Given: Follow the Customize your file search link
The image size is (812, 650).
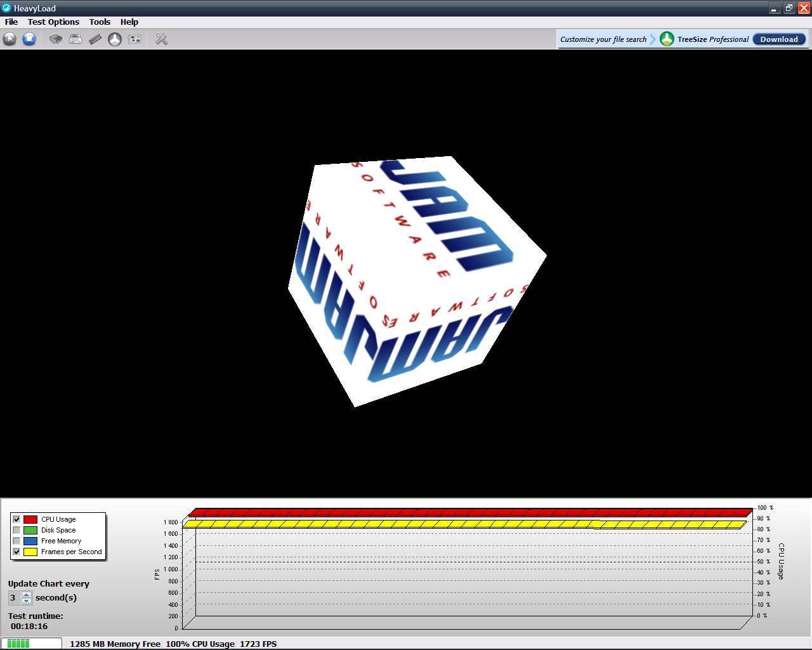Looking at the screenshot, I should click(x=603, y=39).
